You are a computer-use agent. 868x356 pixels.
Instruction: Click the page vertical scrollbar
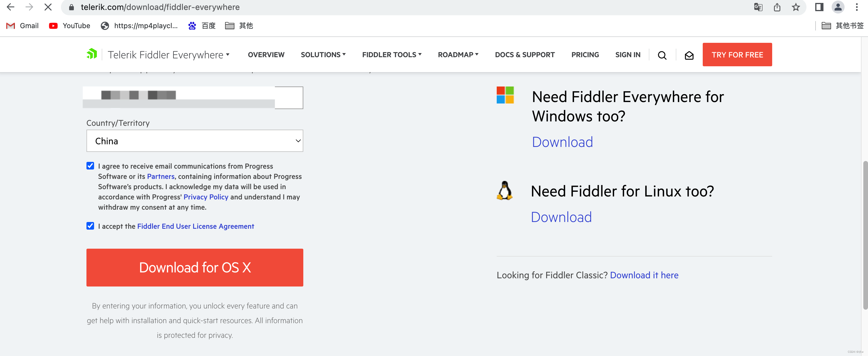865,235
